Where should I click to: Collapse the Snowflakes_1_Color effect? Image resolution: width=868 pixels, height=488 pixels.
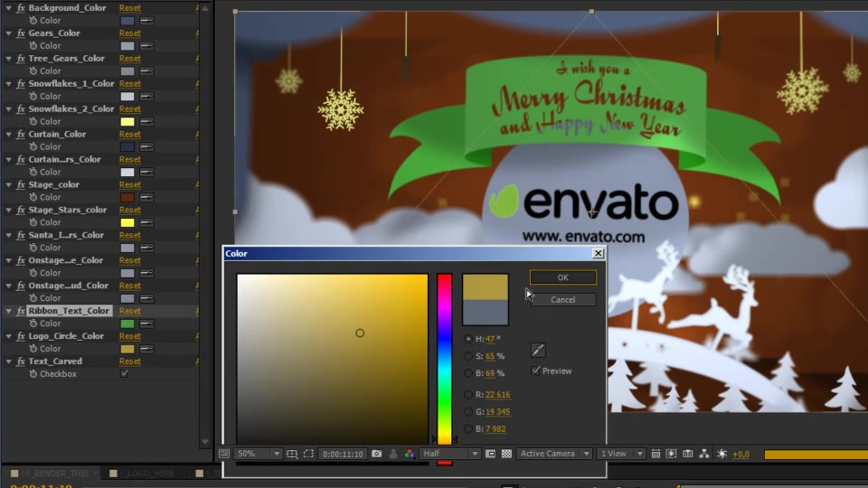coord(8,83)
